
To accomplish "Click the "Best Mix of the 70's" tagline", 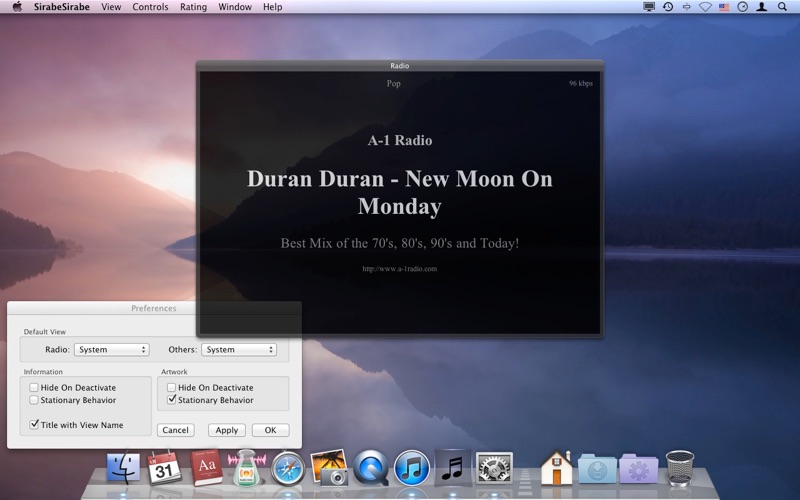I will click(x=400, y=243).
